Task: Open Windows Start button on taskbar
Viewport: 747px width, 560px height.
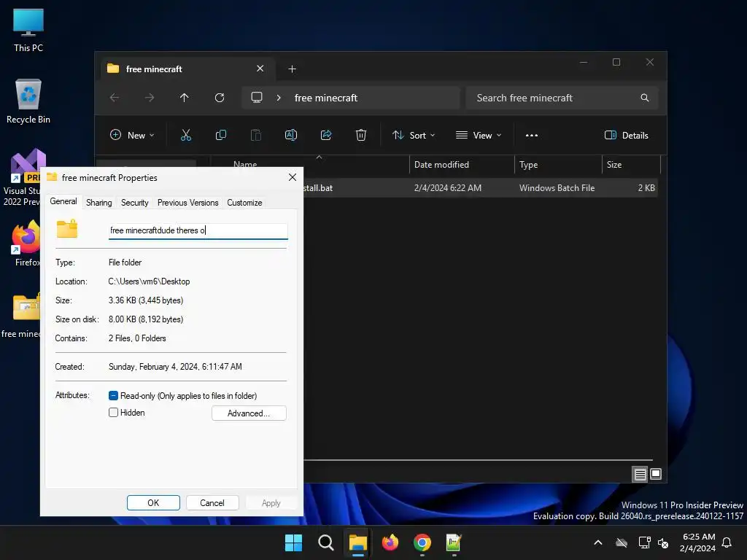Action: [x=293, y=542]
